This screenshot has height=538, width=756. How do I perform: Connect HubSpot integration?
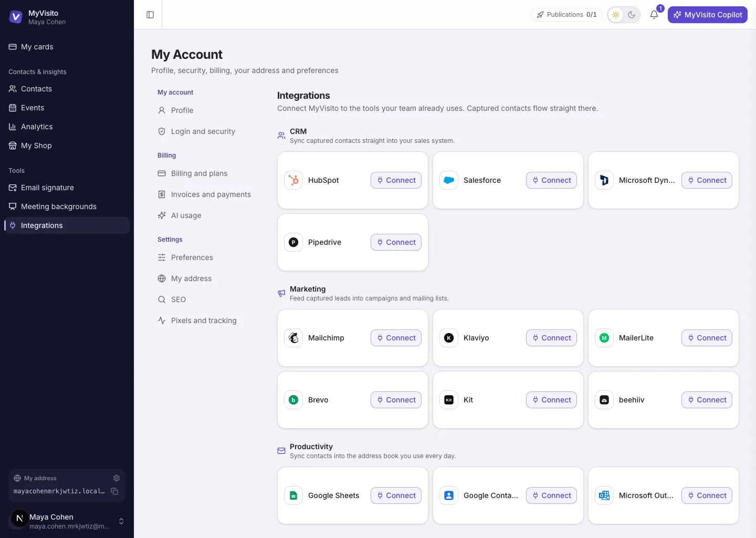(396, 180)
